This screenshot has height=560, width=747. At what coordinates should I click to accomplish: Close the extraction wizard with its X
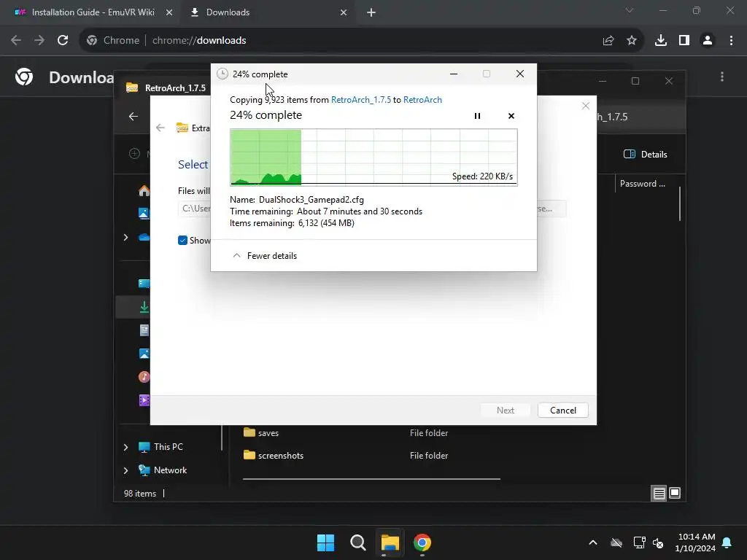(x=586, y=106)
